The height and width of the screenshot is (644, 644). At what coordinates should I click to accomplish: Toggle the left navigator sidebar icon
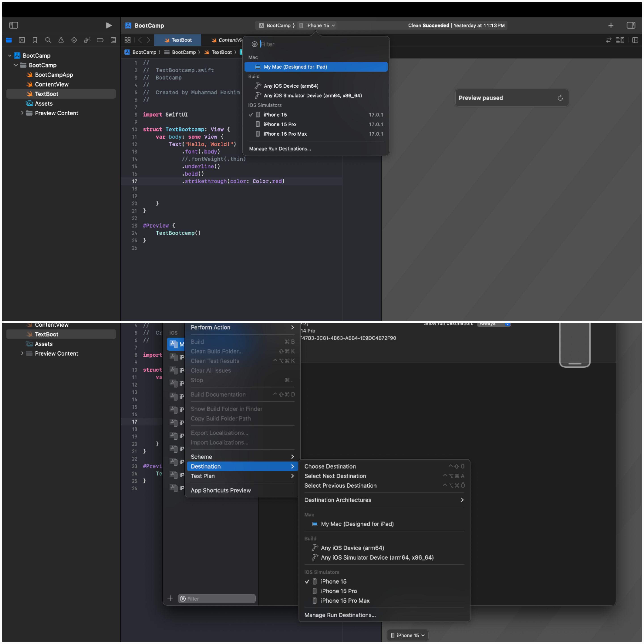point(14,25)
